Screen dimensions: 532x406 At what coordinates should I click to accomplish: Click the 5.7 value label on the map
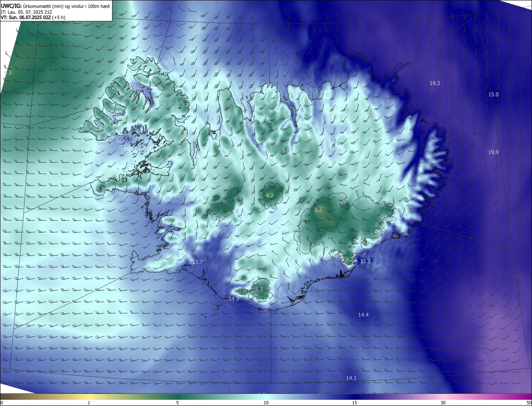pyautogui.click(x=258, y=125)
